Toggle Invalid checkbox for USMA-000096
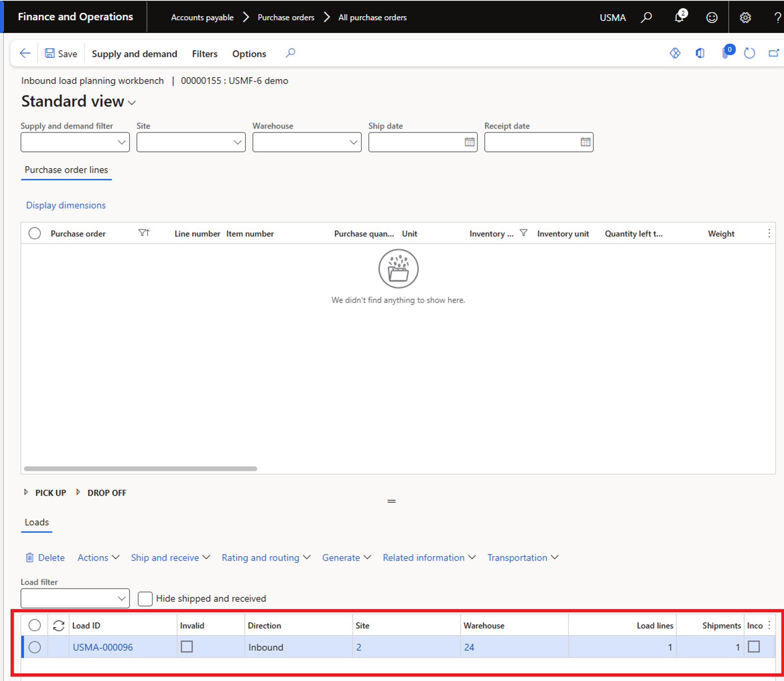Viewport: 784px width, 681px height. tap(187, 646)
